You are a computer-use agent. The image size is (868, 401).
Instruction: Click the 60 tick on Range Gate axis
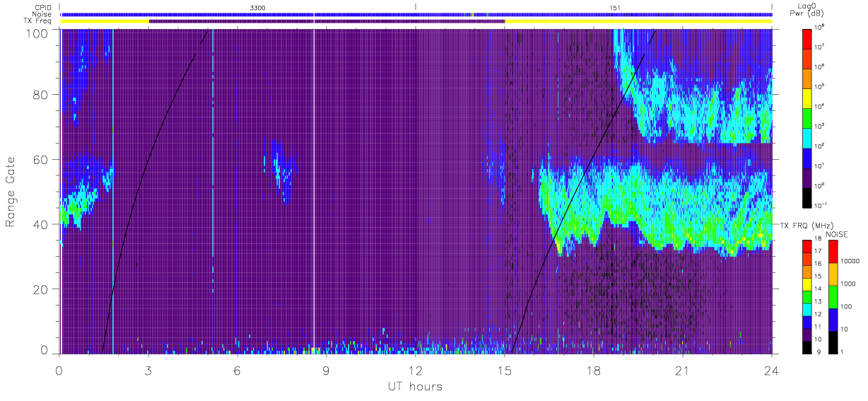click(x=40, y=160)
